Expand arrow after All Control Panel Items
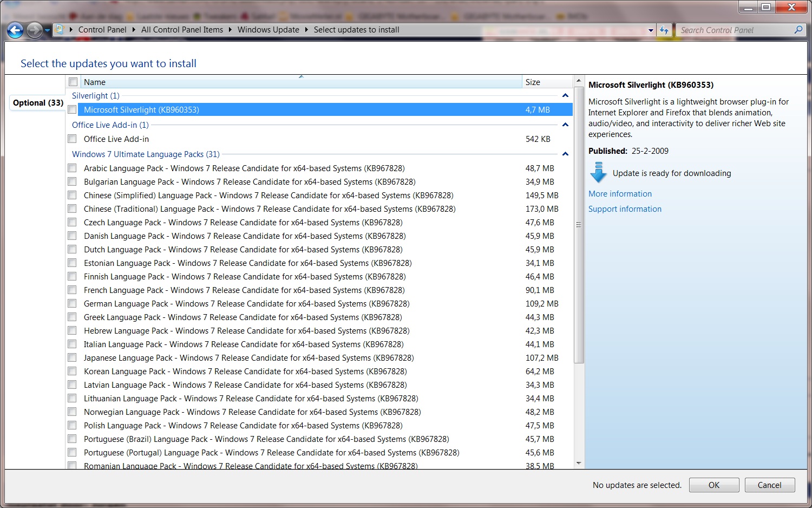 tap(230, 30)
